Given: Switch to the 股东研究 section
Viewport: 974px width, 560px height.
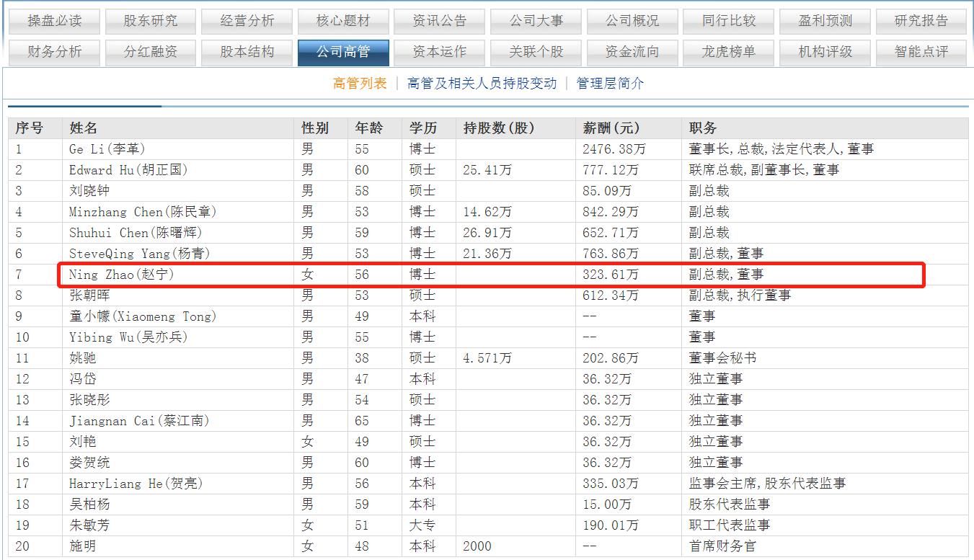Looking at the screenshot, I should (150, 20).
